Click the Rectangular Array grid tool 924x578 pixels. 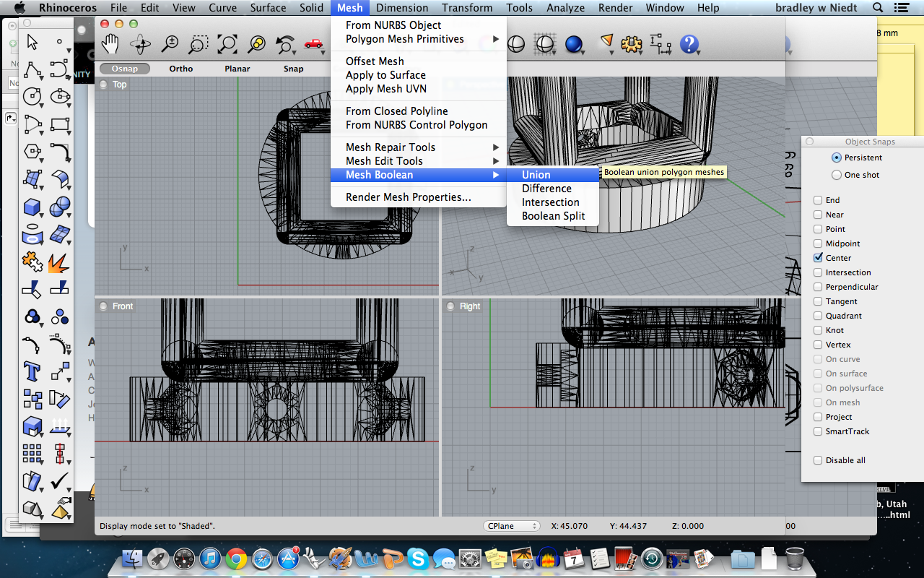tap(32, 453)
